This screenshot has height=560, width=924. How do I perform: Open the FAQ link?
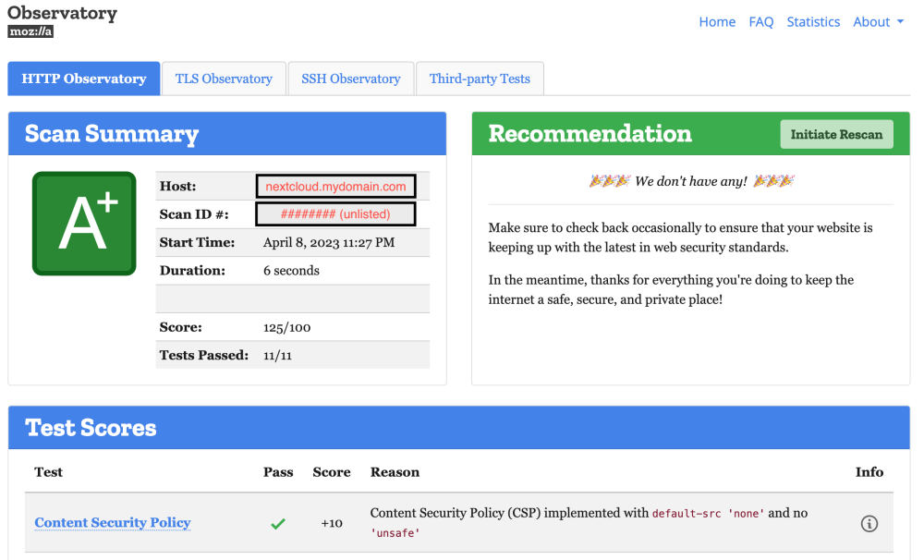pos(760,22)
